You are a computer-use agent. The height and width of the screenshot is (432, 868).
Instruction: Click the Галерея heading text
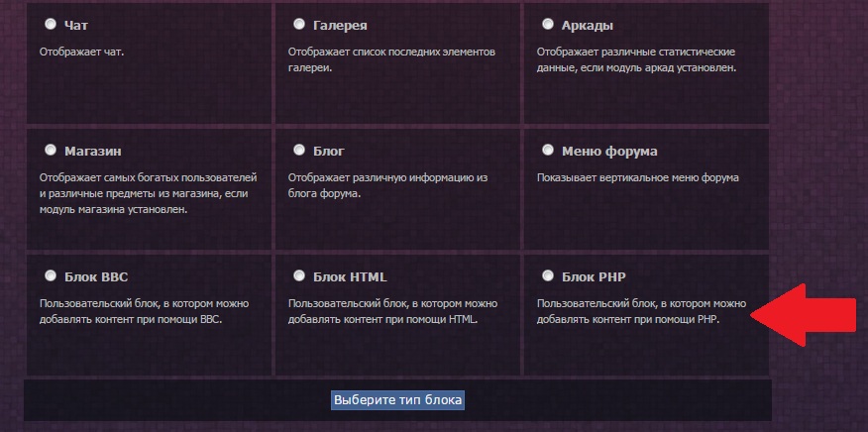(x=340, y=26)
